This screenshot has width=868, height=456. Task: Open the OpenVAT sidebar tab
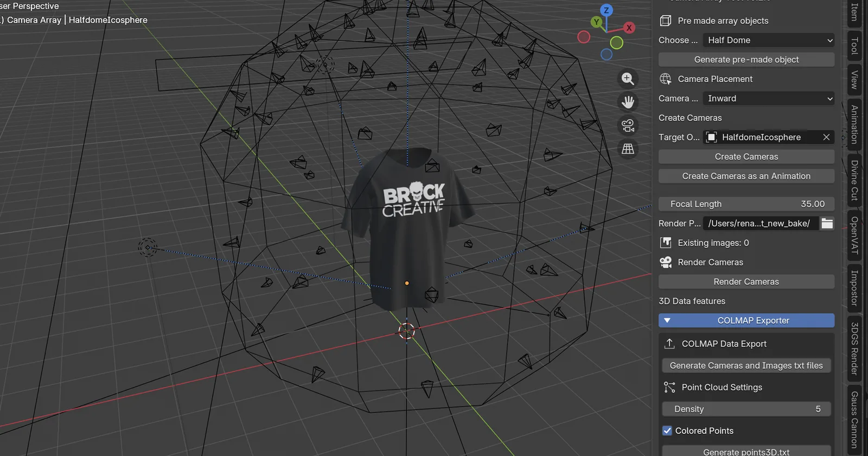point(854,235)
